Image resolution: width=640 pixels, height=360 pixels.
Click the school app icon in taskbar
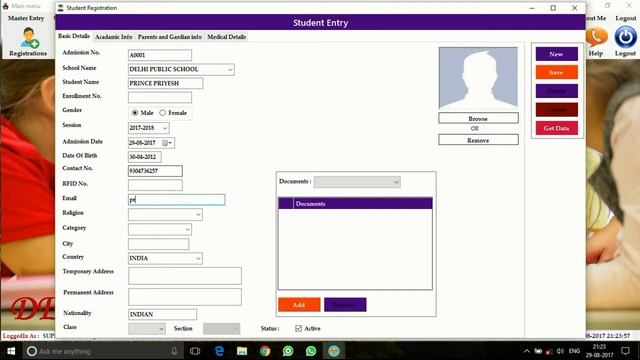334,351
